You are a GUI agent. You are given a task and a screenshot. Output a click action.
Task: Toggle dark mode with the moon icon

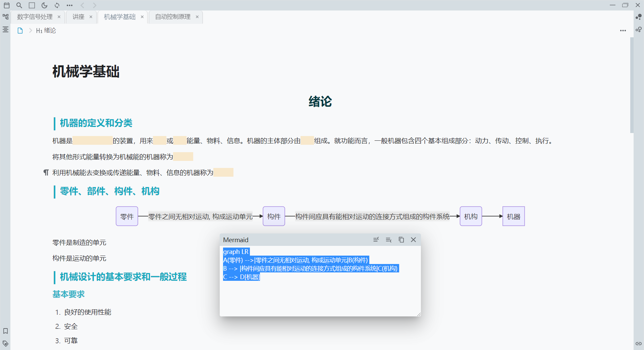pos(45,5)
